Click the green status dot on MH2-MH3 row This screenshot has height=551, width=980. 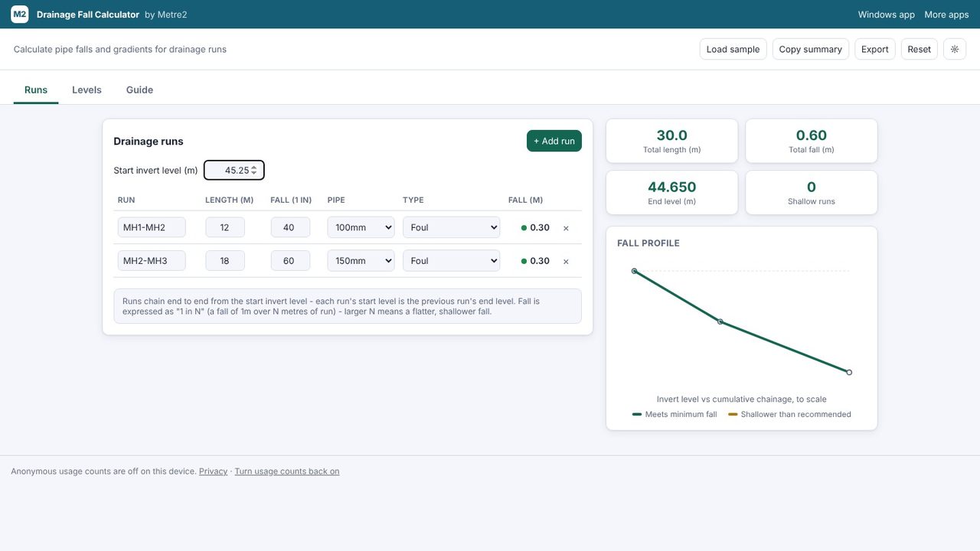point(524,261)
